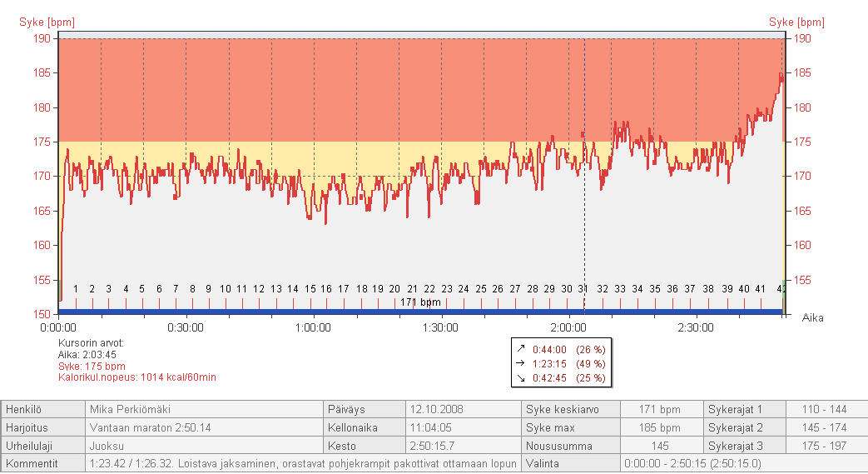Image resolution: width=868 pixels, height=474 pixels.
Task: Click the 171 bpm average label on the chart
Action: [x=420, y=302]
